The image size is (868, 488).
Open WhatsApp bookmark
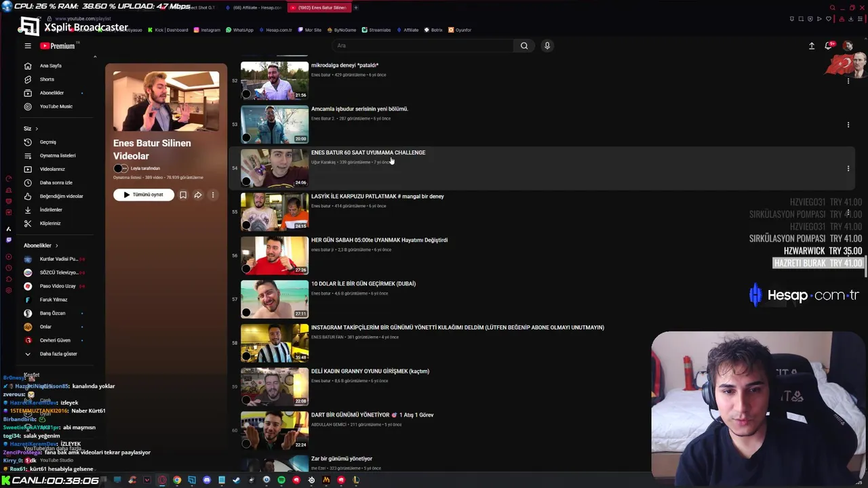tap(239, 30)
